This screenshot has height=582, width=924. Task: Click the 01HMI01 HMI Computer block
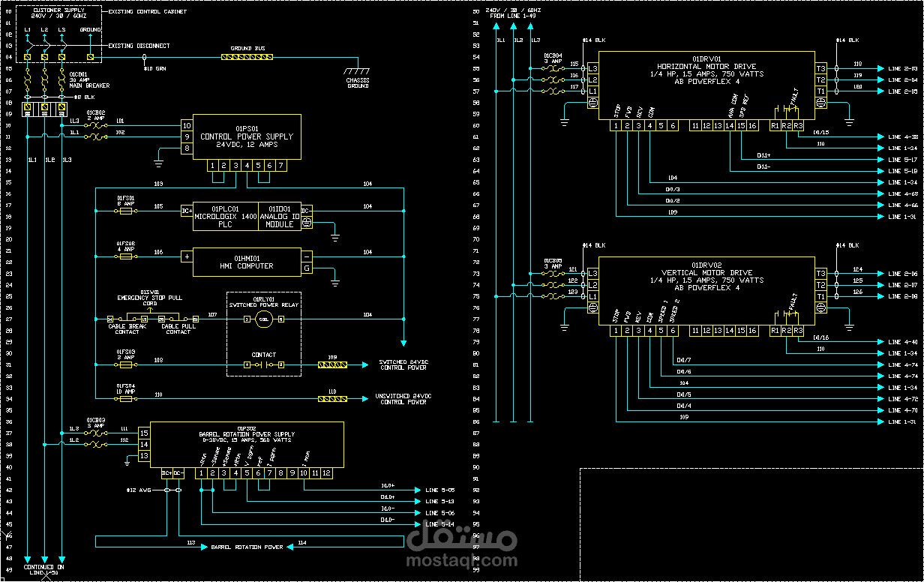[x=247, y=261]
